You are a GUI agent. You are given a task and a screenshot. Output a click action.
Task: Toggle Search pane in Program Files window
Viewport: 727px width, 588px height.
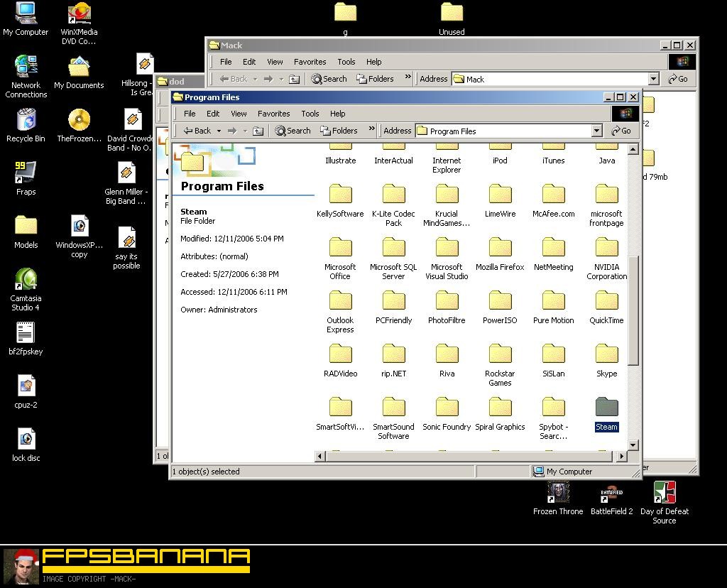pos(293,131)
